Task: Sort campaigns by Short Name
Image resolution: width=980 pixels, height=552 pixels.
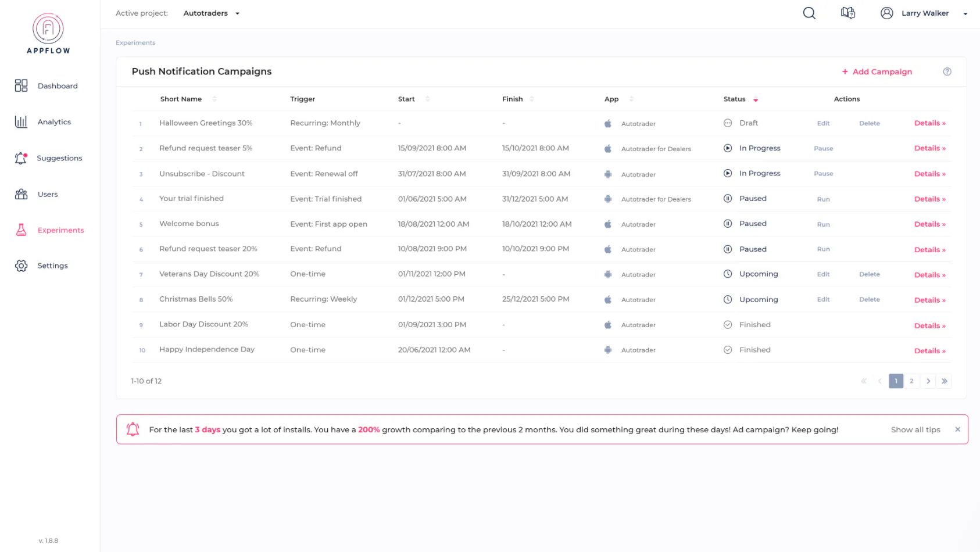Action: (x=214, y=99)
